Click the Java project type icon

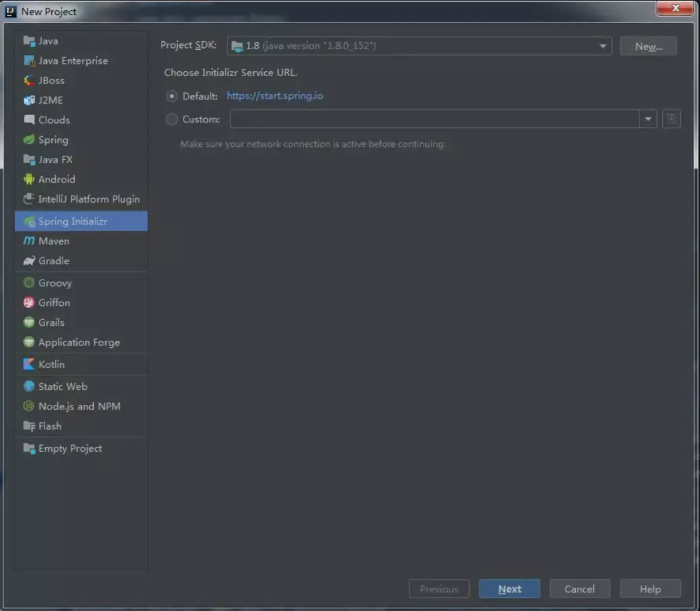(29, 41)
